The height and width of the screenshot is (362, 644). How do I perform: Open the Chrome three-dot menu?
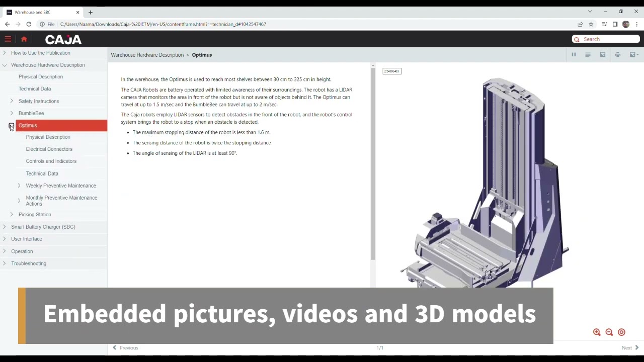(x=637, y=24)
